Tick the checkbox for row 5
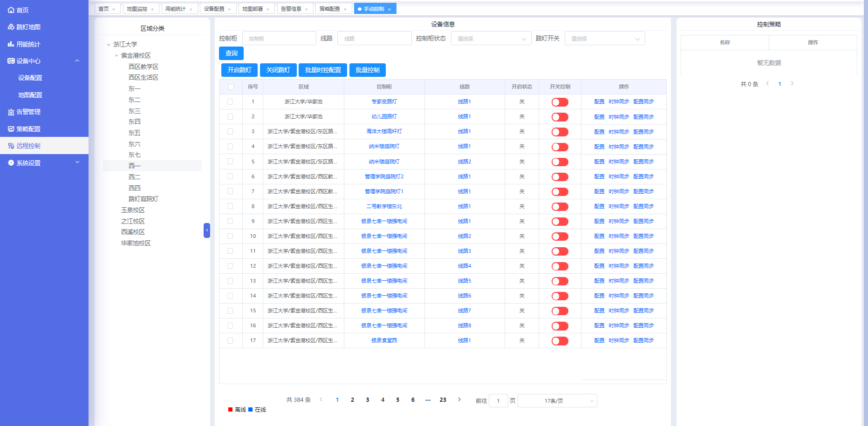 coord(230,162)
